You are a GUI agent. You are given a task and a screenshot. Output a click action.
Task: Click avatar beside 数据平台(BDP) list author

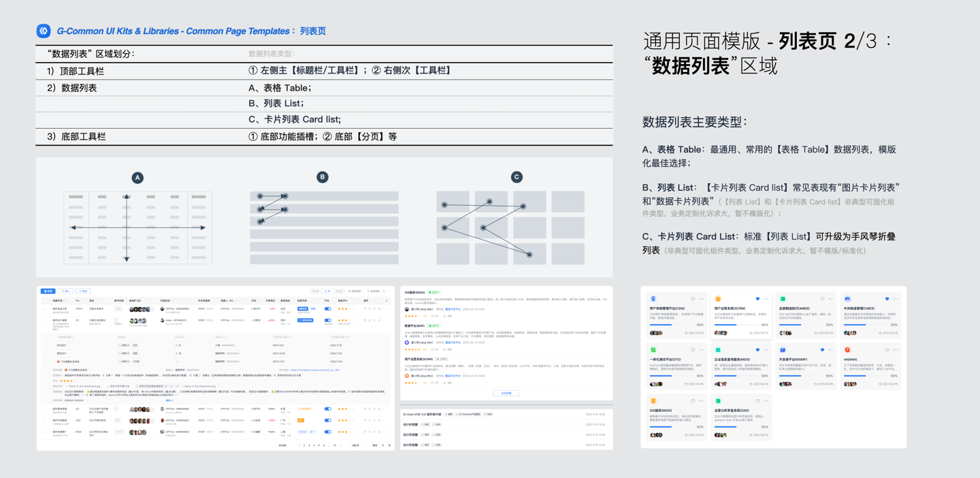click(x=407, y=342)
